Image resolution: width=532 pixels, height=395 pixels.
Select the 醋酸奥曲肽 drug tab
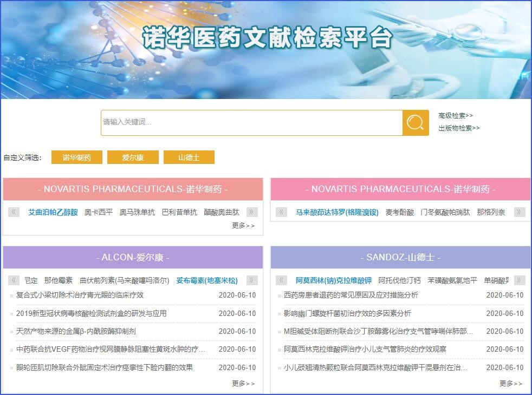[222, 213]
